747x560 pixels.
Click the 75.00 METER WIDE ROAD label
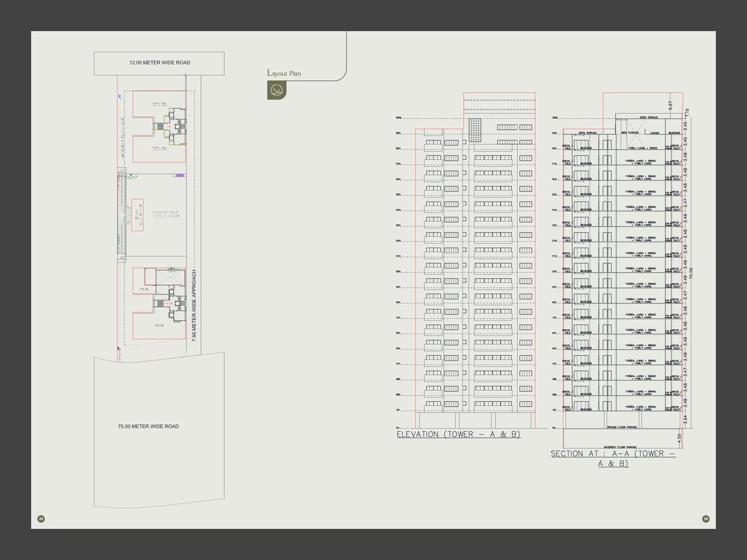tap(148, 426)
